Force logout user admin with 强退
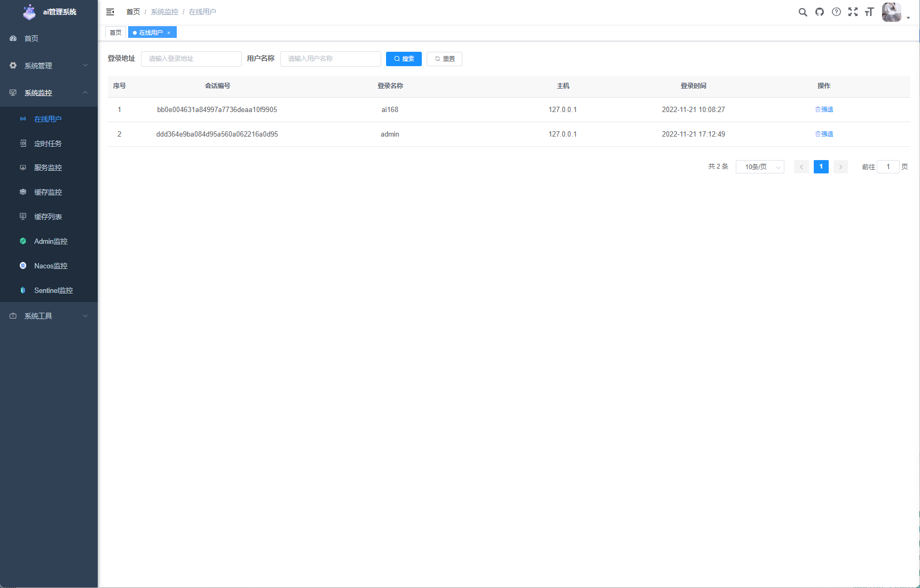Screen dimensions: 920x588 (x=824, y=134)
